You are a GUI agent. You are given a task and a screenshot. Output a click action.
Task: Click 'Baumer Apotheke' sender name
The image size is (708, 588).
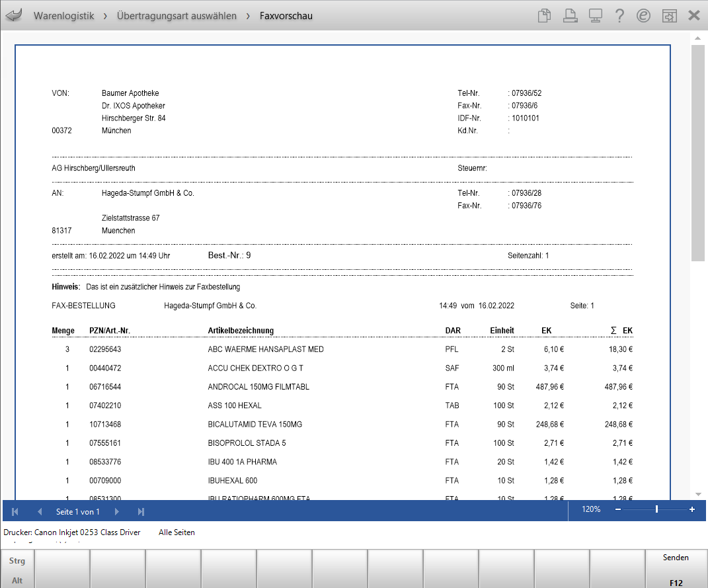point(130,93)
